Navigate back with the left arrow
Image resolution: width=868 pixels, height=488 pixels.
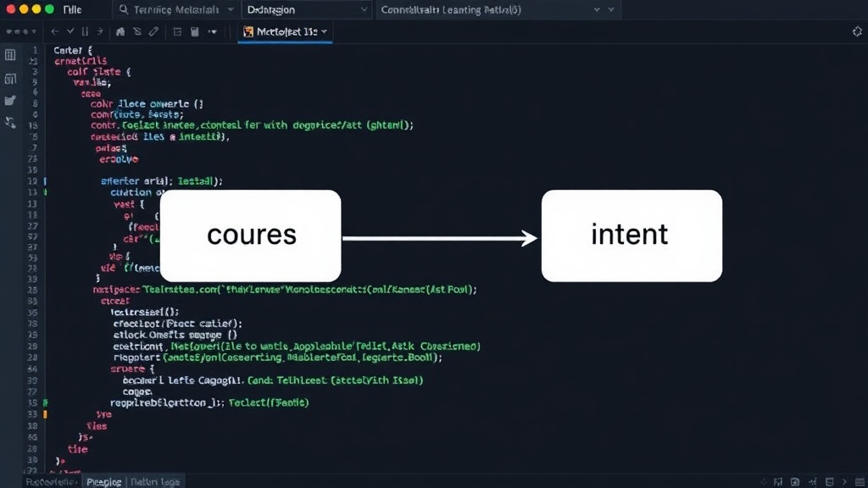(x=54, y=31)
